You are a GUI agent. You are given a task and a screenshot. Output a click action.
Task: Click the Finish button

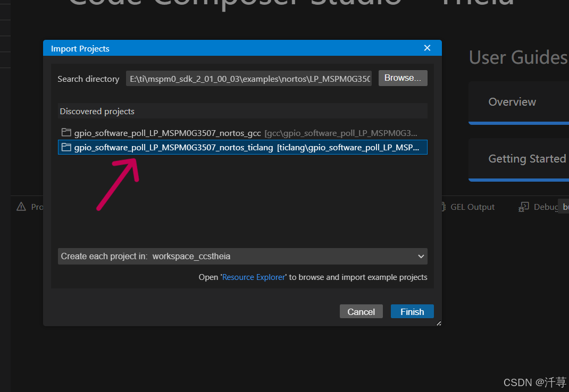(412, 311)
